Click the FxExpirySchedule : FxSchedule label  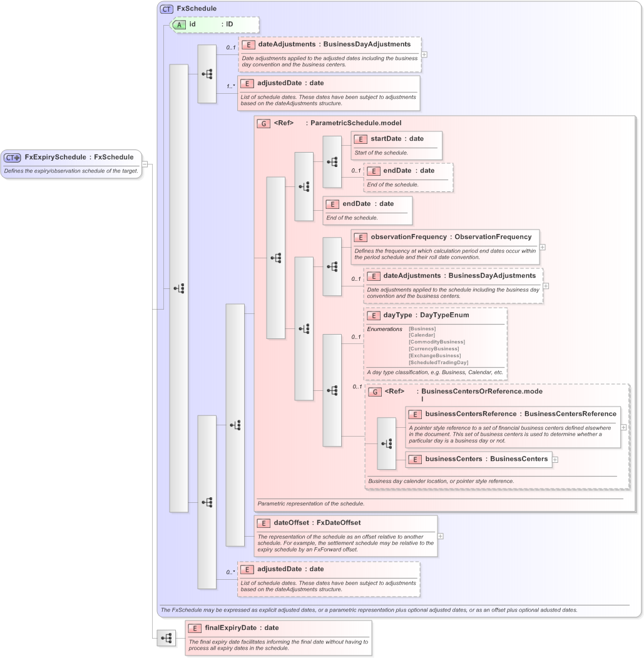pyautogui.click(x=79, y=158)
